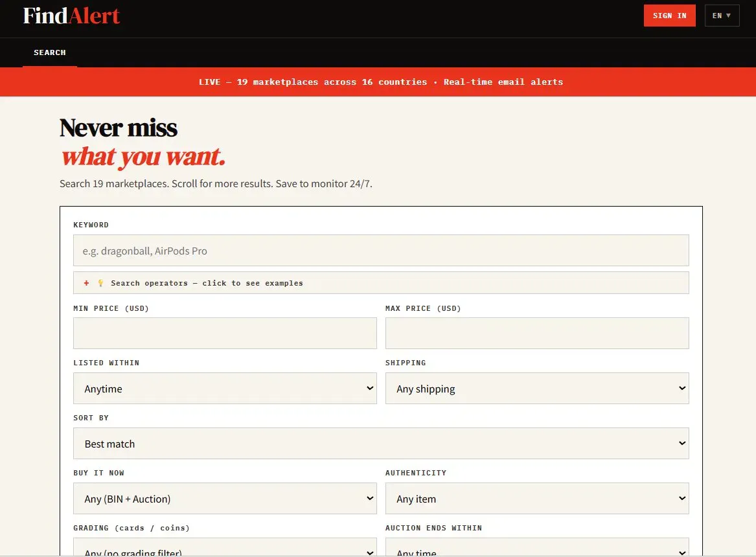756x557 pixels.
Task: Click the AUCTION ENDS WITHIN label
Action: (x=433, y=528)
